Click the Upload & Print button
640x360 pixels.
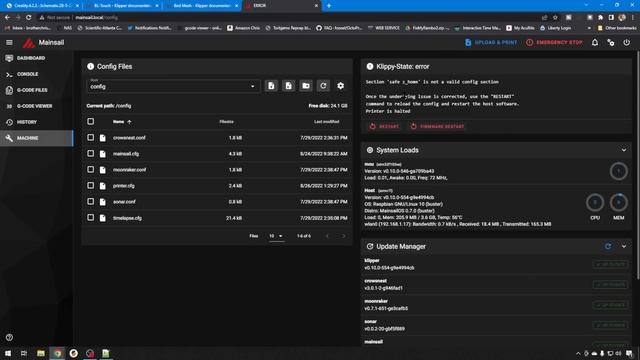(x=491, y=42)
